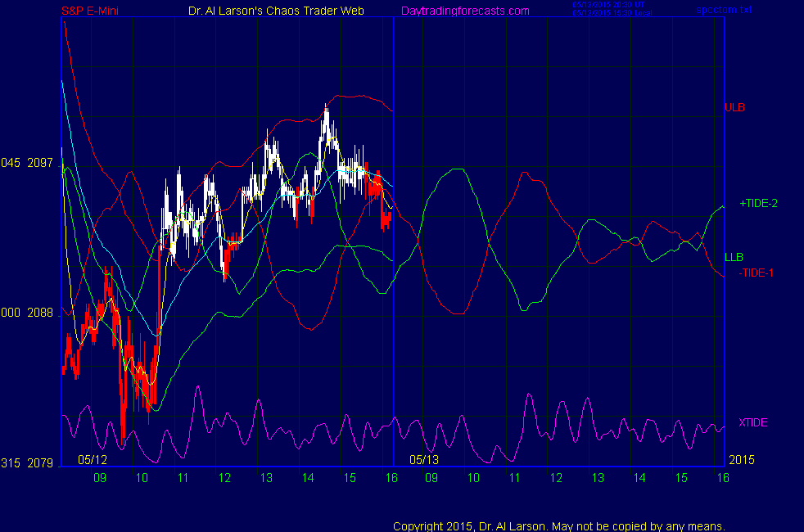Click hour 11 on the 05/13 time axis

[515, 478]
